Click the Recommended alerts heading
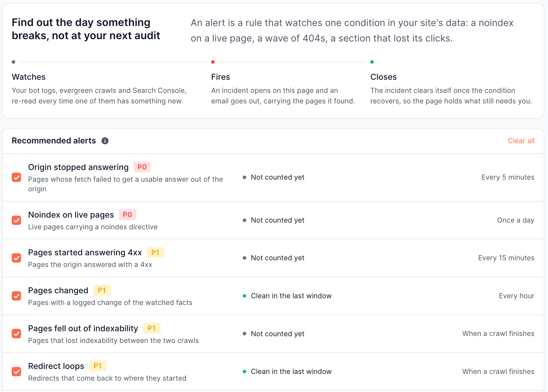This screenshot has width=548, height=392. tap(54, 141)
